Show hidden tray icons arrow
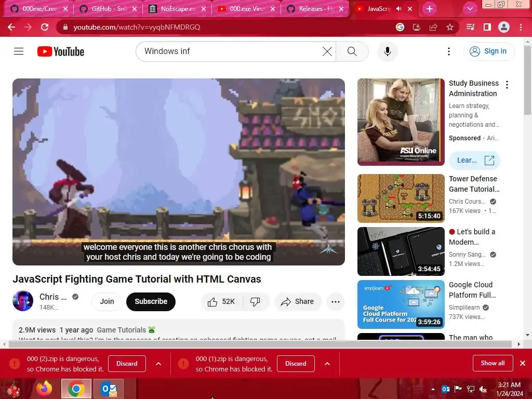 (433, 389)
